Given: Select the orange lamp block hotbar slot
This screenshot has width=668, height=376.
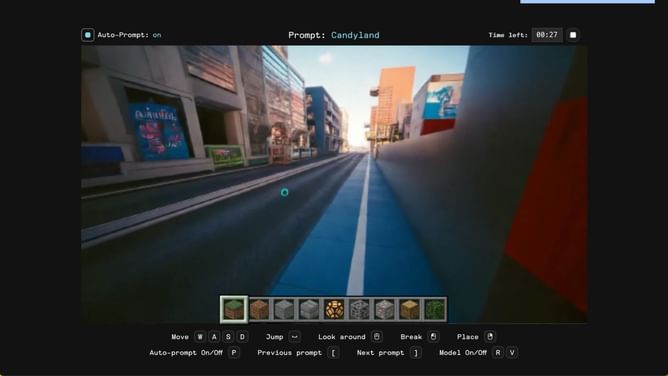Looking at the screenshot, I should [x=334, y=309].
